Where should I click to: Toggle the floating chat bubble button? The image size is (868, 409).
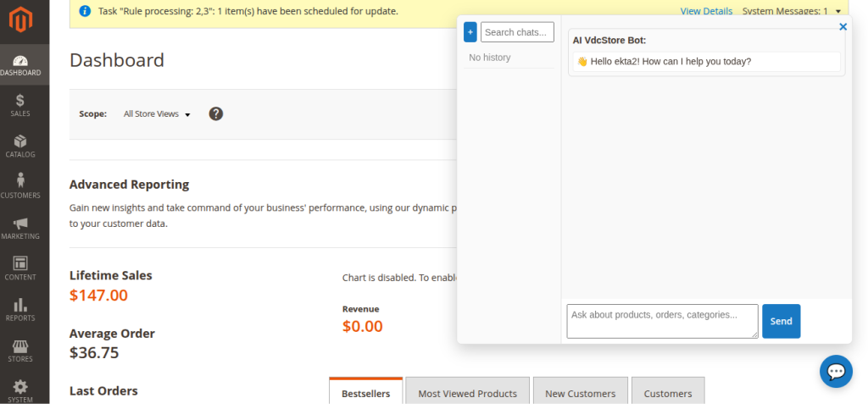pyautogui.click(x=835, y=371)
